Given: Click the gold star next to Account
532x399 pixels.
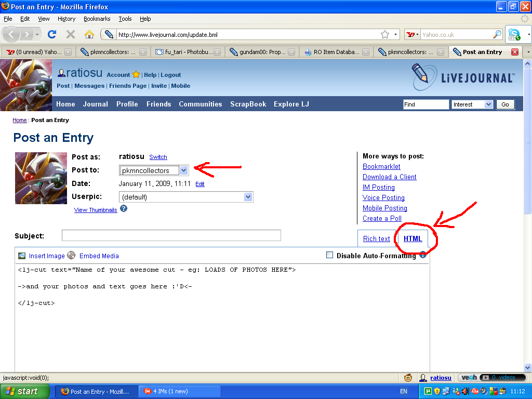Looking at the screenshot, I should point(136,74).
